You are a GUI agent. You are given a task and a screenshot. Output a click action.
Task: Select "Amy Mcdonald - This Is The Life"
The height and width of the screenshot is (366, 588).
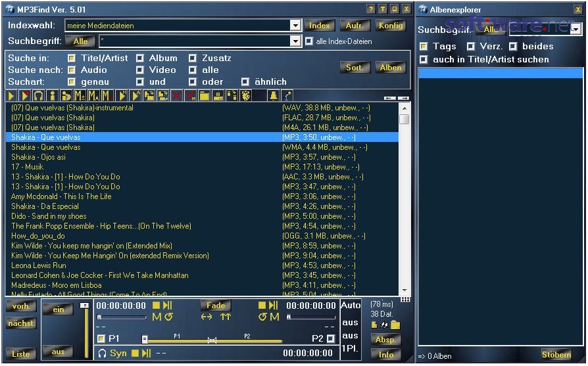point(202,196)
